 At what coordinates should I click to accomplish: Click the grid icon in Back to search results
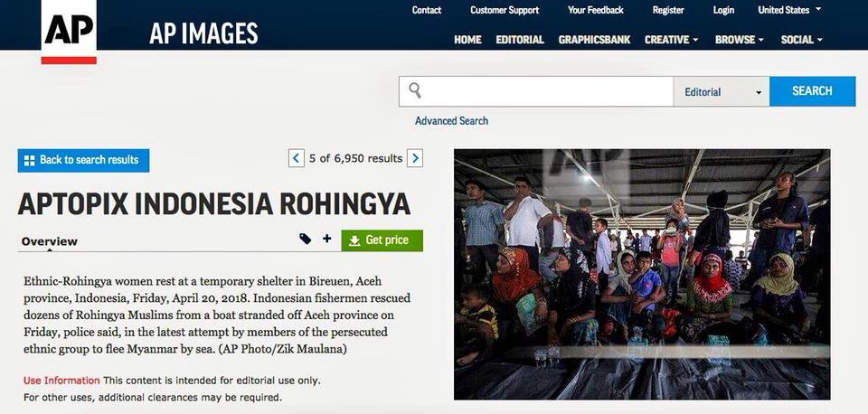(29, 161)
